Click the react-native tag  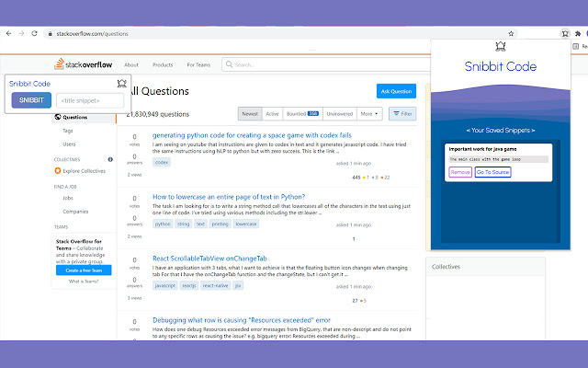[x=216, y=285]
